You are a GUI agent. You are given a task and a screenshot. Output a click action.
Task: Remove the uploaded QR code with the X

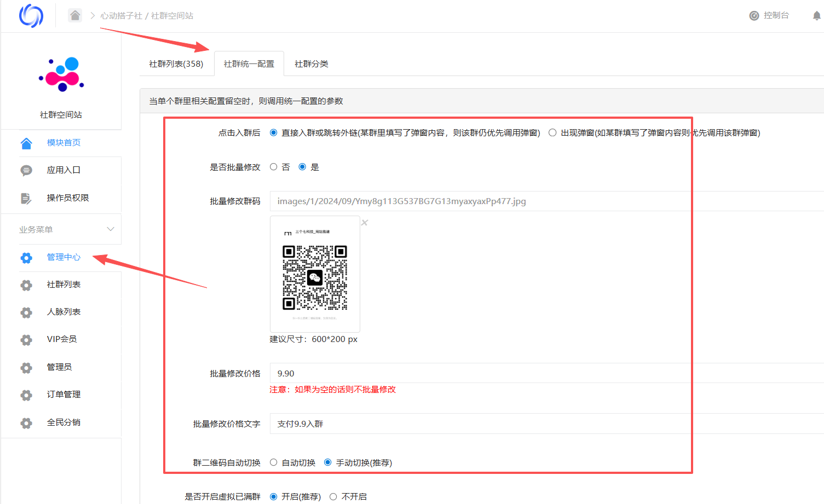tap(364, 222)
